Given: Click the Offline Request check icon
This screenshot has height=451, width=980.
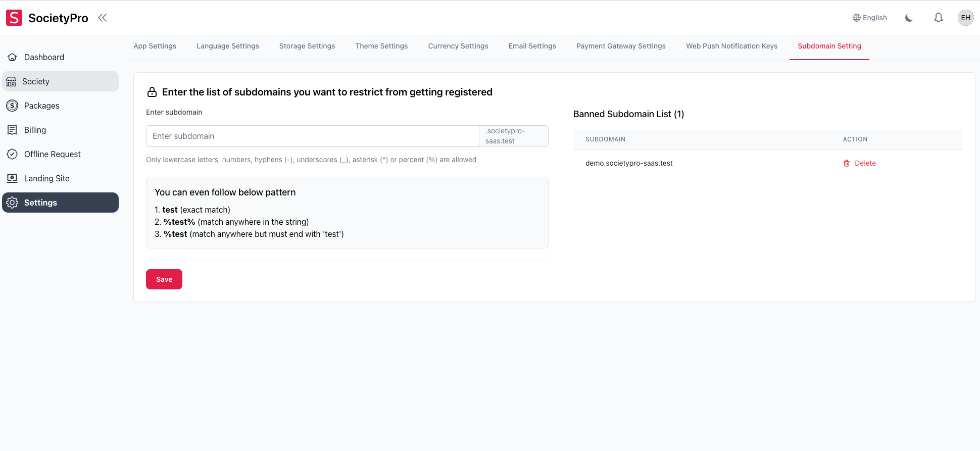Looking at the screenshot, I should [x=13, y=154].
